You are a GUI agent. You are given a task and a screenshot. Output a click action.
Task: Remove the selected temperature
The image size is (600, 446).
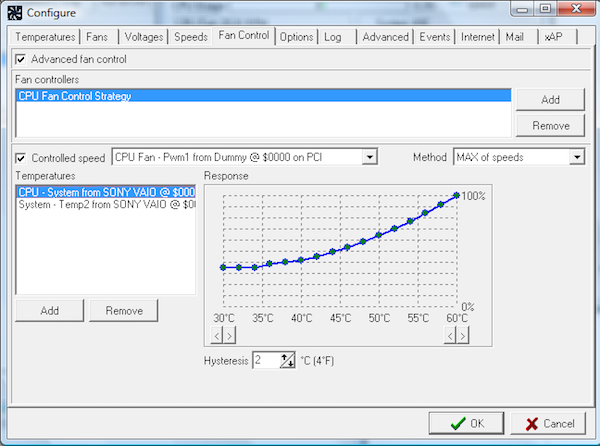pos(124,311)
